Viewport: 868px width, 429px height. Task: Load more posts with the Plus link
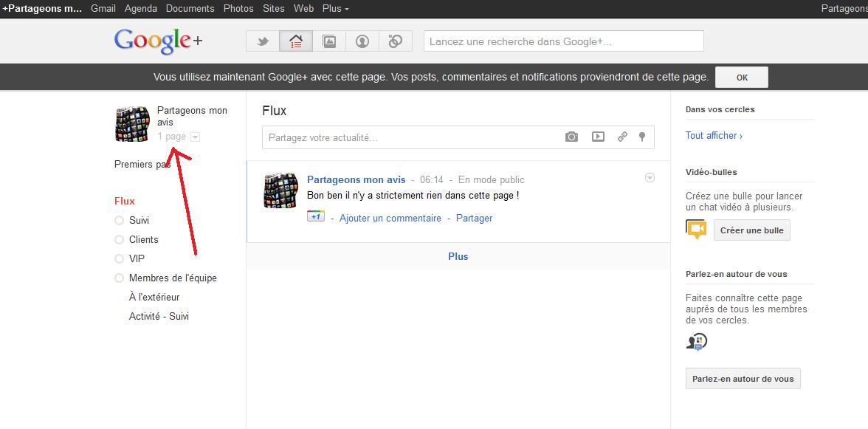coord(458,256)
